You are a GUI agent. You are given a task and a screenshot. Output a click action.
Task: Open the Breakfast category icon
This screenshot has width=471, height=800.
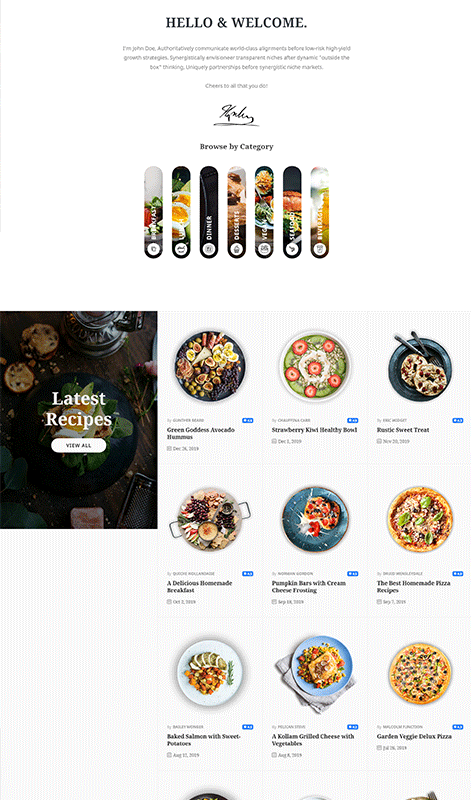(154, 249)
